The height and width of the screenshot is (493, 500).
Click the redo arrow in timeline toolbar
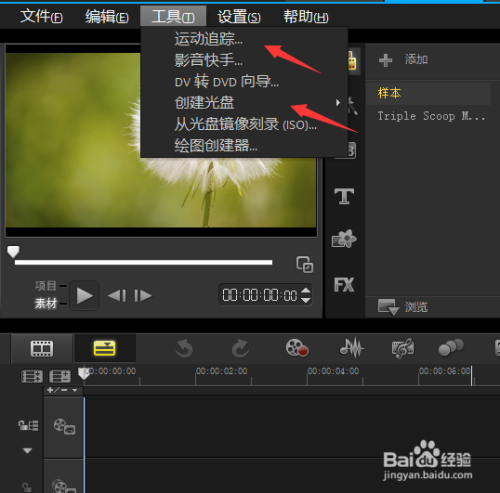[240, 349]
